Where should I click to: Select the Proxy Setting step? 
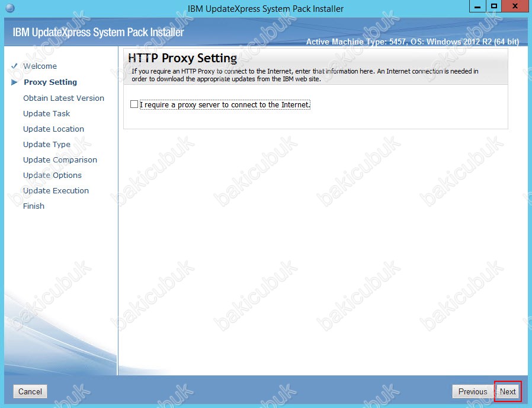tap(50, 82)
